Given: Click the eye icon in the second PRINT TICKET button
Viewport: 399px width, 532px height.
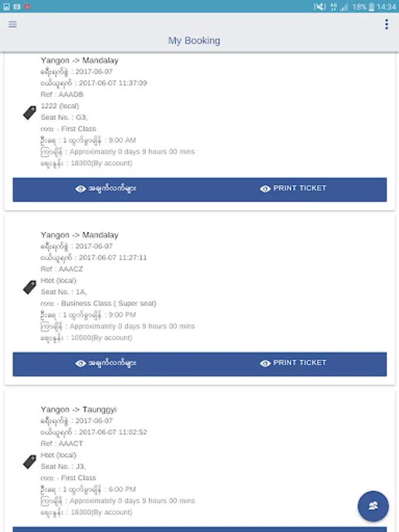Looking at the screenshot, I should (x=265, y=364).
